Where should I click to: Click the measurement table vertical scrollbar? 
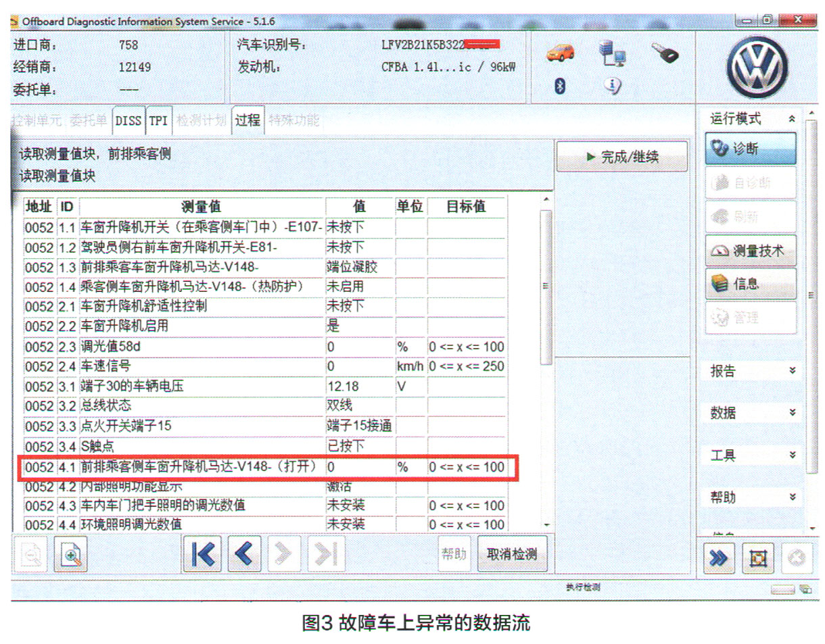(546, 287)
